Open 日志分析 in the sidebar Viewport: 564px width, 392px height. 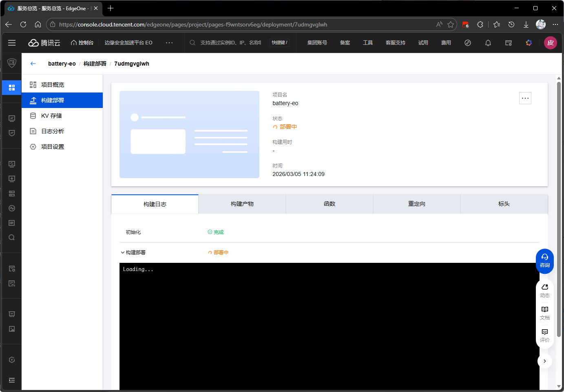pos(62,131)
